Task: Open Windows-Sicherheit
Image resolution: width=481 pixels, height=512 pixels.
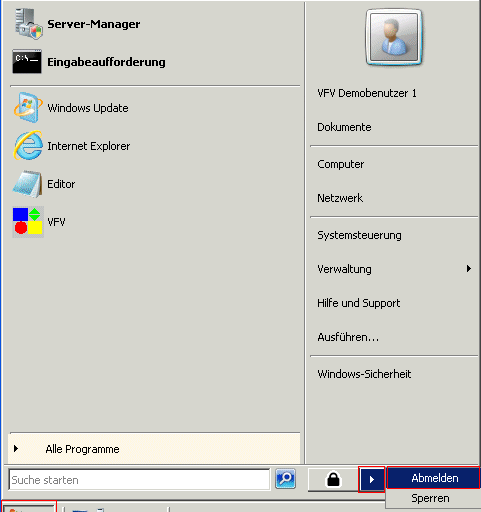Action: [x=364, y=374]
